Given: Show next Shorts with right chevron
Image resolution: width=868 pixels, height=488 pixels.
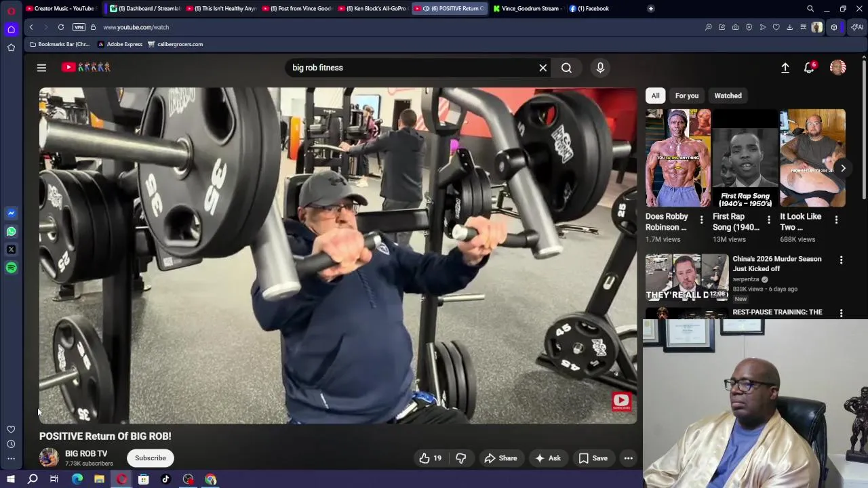Looking at the screenshot, I should click(x=843, y=168).
